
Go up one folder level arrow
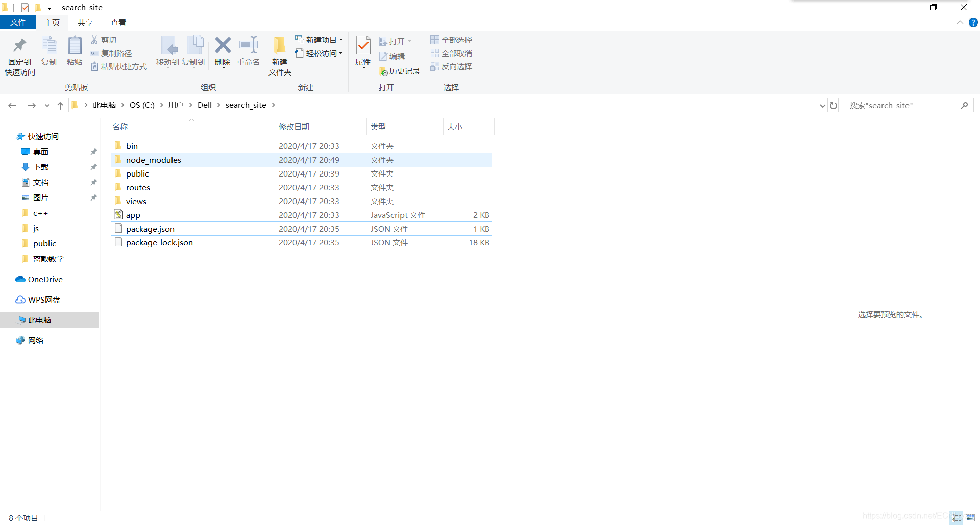coord(60,105)
